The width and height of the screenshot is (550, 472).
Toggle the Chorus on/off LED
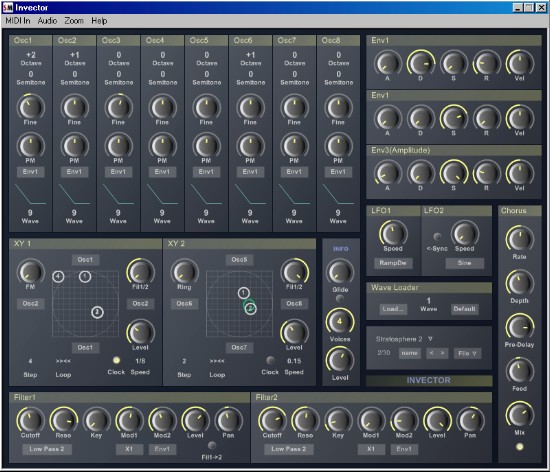(x=519, y=447)
